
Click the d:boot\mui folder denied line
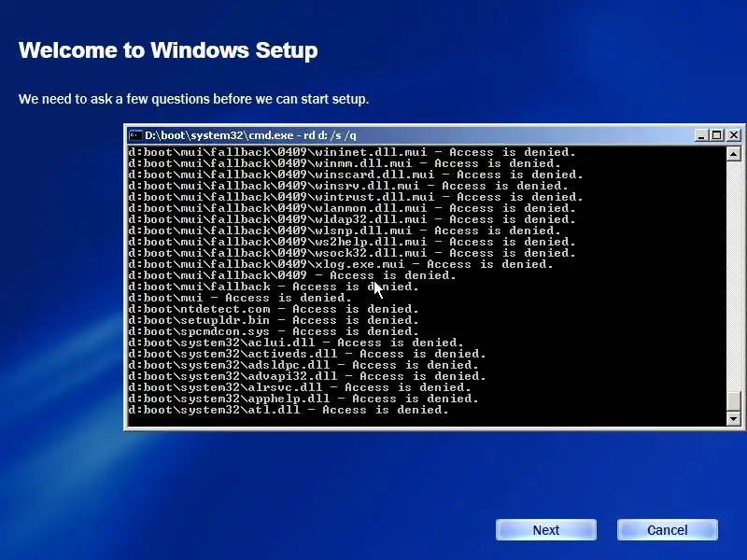[x=240, y=298]
